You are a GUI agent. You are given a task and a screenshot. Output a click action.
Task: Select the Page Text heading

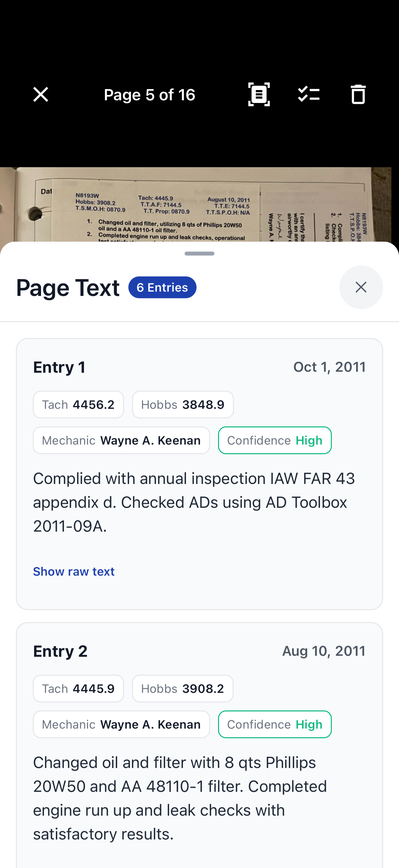68,287
